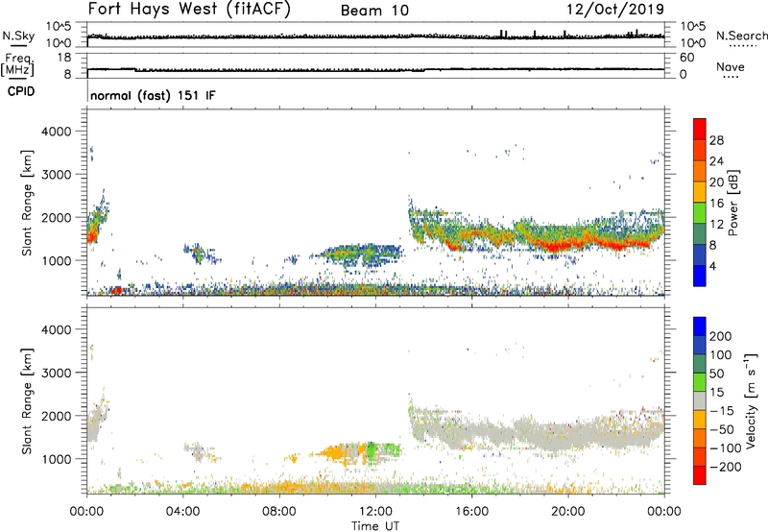Click the '18' frequency axis tick
The height and width of the screenshot is (532, 768).
[64, 58]
